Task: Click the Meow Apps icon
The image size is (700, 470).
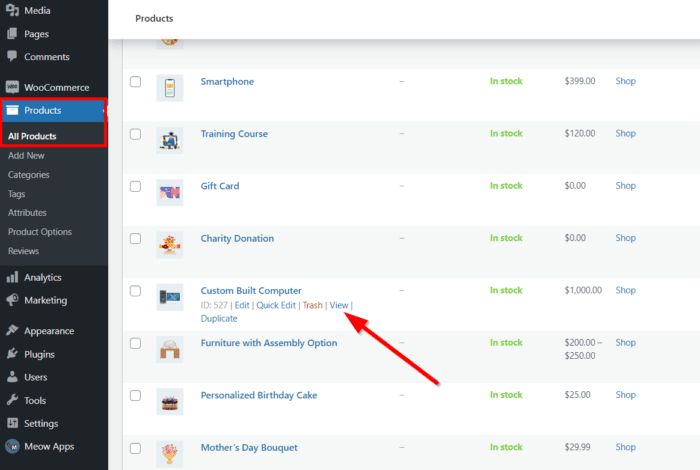Action: pos(12,446)
